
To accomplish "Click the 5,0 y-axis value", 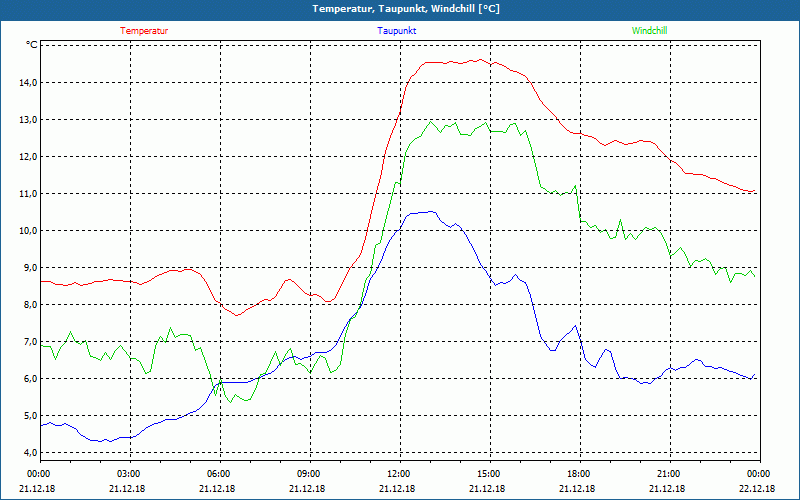I will [x=31, y=415].
